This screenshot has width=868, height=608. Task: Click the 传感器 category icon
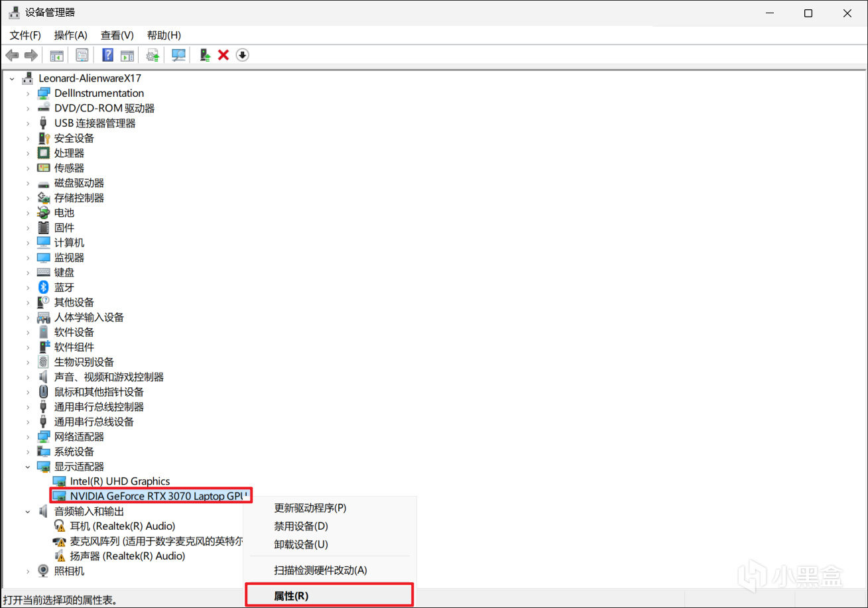[44, 168]
